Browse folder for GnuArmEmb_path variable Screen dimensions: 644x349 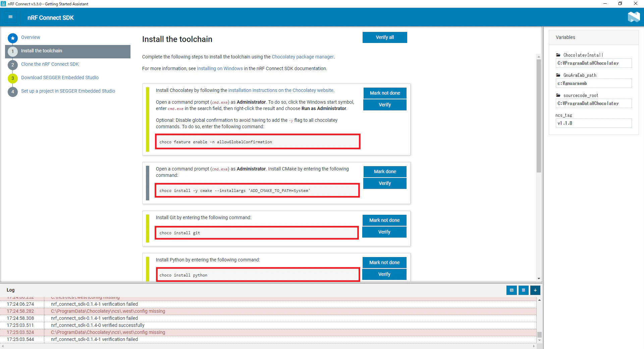coord(558,75)
